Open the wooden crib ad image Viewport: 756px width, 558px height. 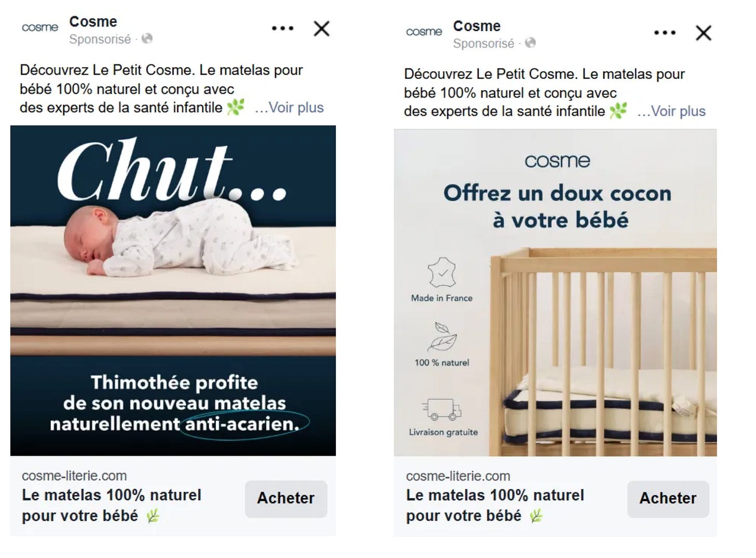point(556,293)
